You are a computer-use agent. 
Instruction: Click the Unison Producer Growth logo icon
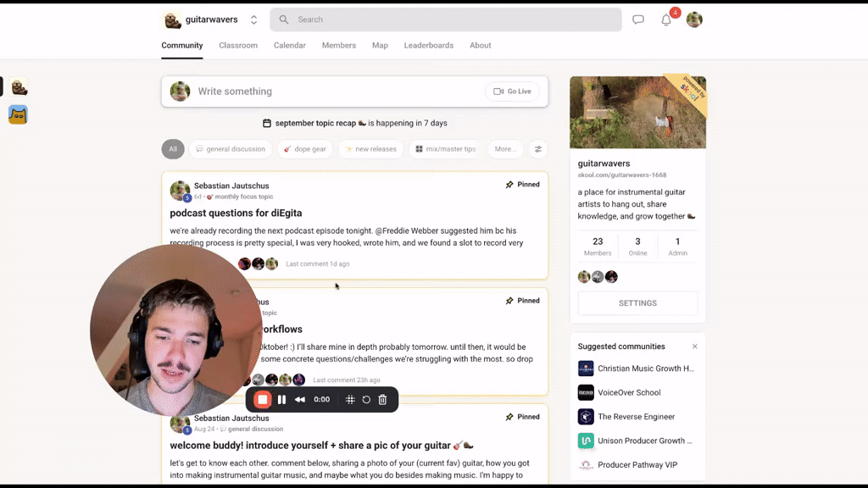[x=586, y=441]
